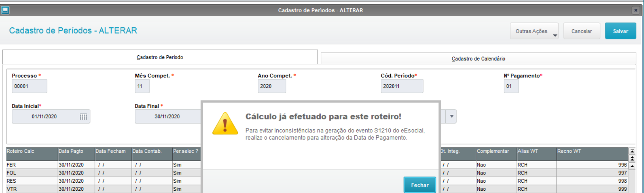This screenshot has width=644, height=193.
Task: Open the Outras Ações dropdown
Action: 534,31
